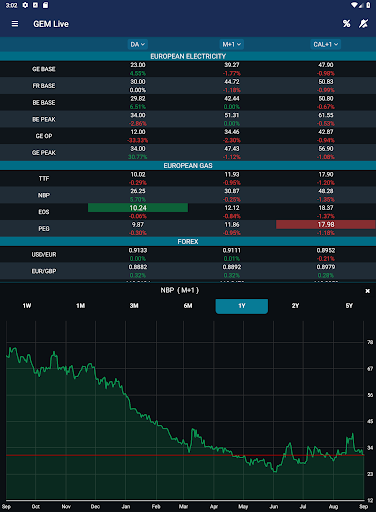Tap NBP M+1 price 30.87

pos(232,191)
